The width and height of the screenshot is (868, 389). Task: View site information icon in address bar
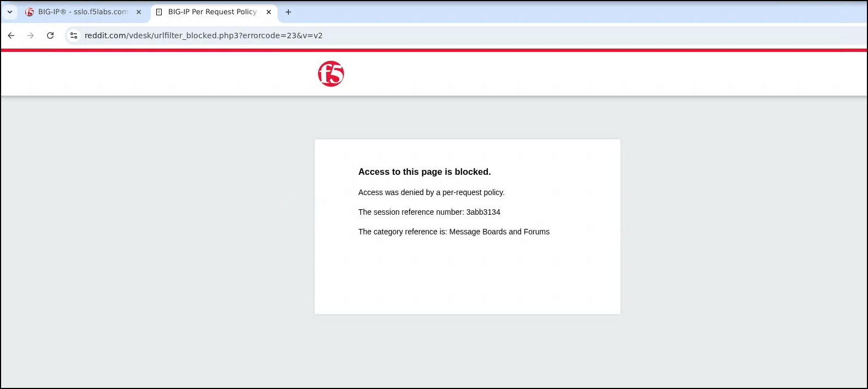74,36
